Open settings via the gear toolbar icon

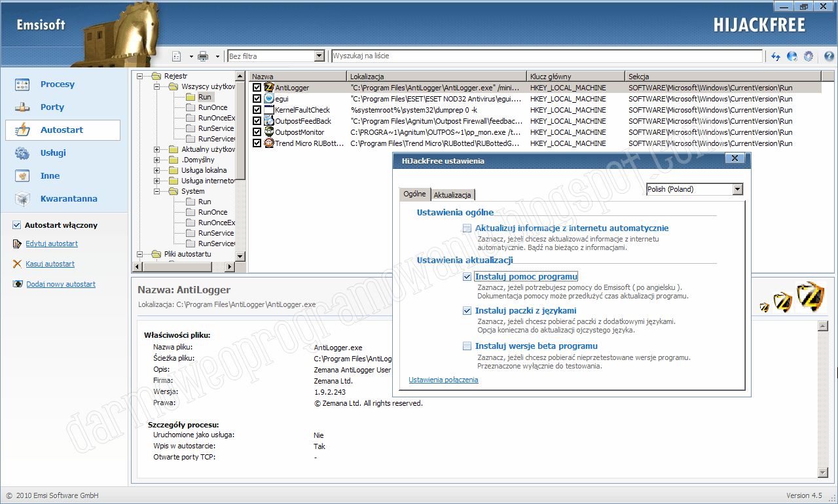click(x=809, y=56)
